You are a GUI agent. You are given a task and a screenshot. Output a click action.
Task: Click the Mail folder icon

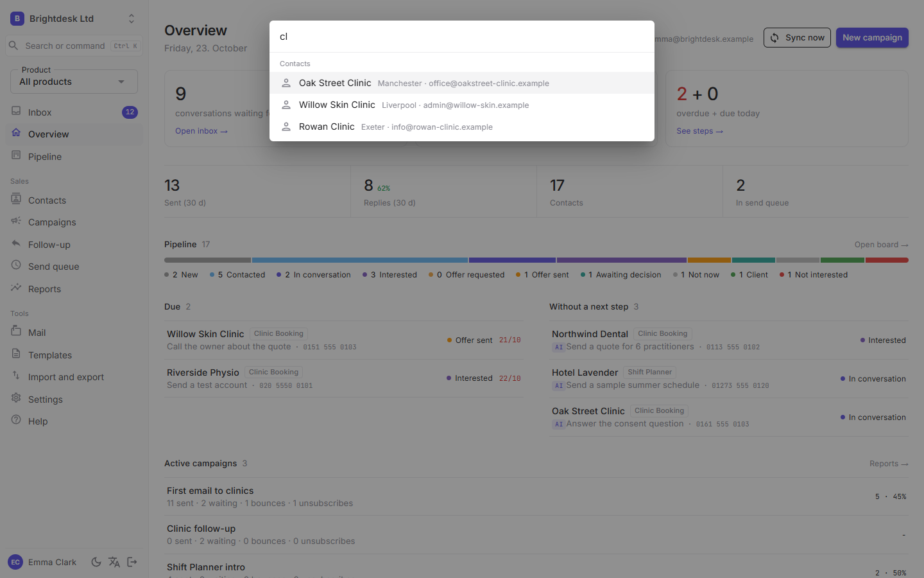[x=16, y=331]
